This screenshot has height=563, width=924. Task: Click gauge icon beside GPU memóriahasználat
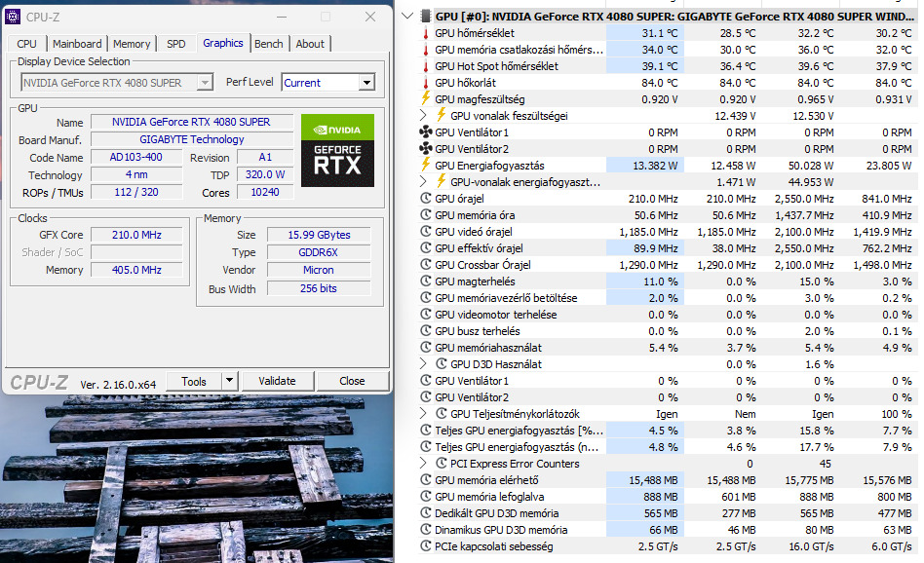tap(426, 348)
